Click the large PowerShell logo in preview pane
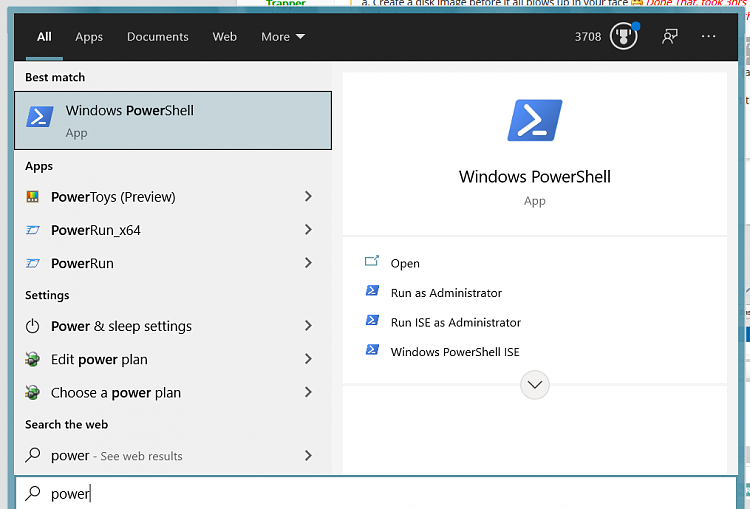The image size is (750, 509). [534, 120]
